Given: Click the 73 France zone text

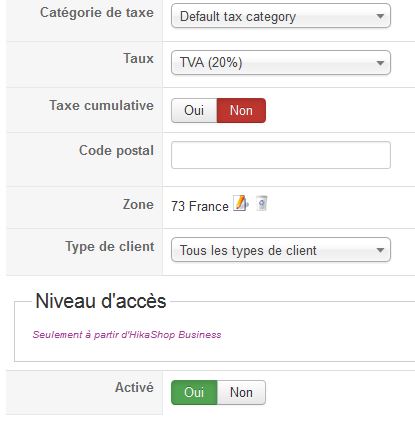Looking at the screenshot, I should tap(200, 206).
